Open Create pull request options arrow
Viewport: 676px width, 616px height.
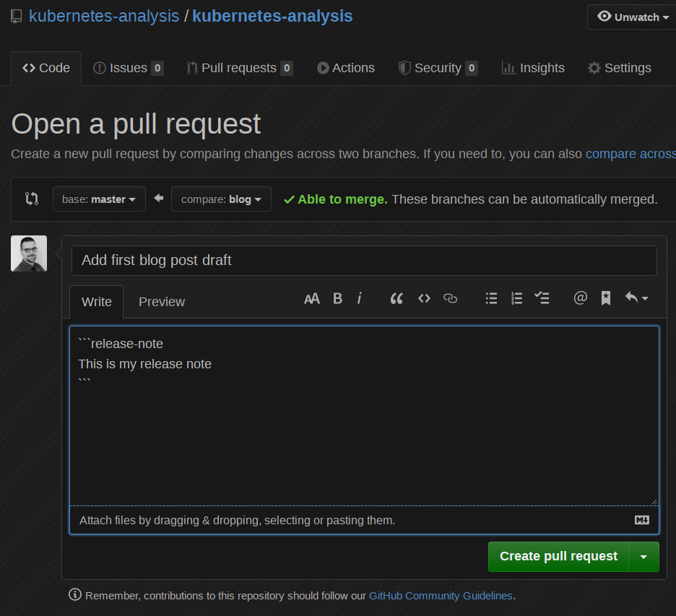[644, 557]
